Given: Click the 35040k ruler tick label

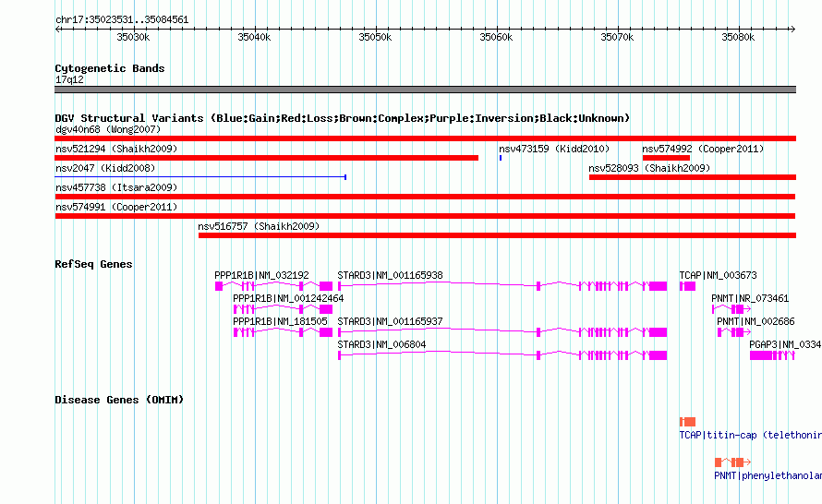Looking at the screenshot, I should click(x=254, y=37).
